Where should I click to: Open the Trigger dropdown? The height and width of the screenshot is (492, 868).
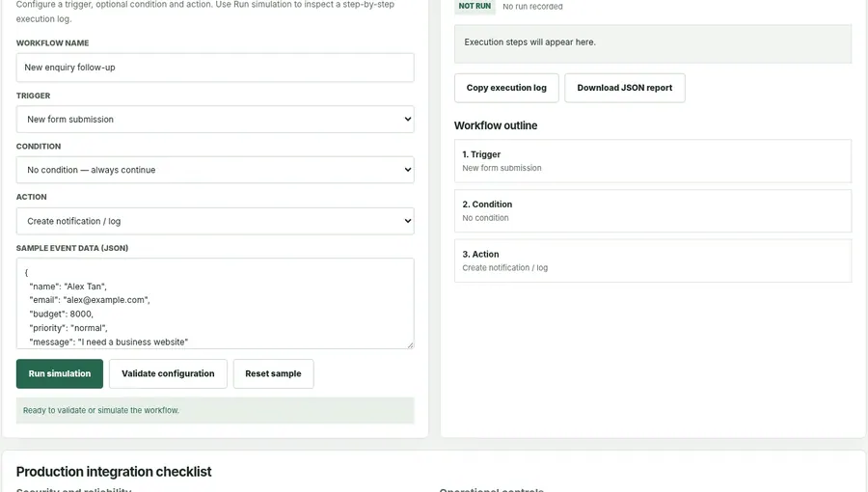[x=215, y=119]
